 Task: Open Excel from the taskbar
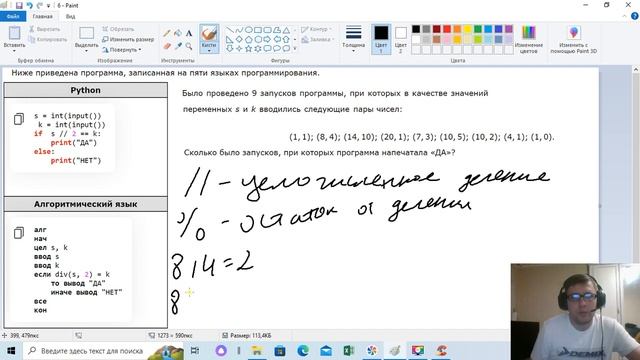[x=349, y=351]
